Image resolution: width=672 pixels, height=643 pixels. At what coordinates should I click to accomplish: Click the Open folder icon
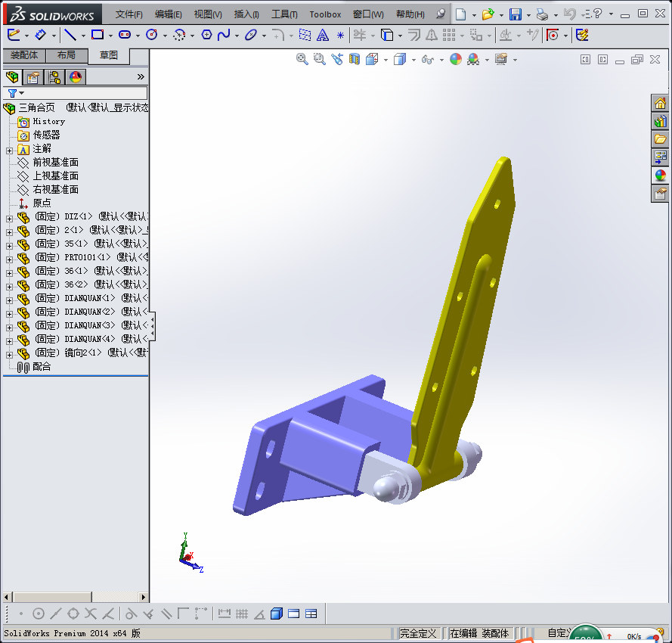pos(488,14)
